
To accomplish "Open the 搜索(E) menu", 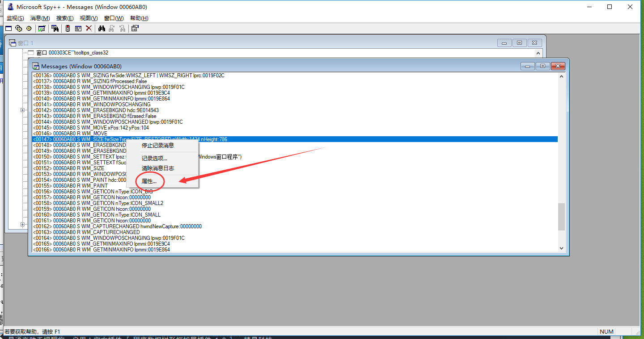I will pos(65,18).
